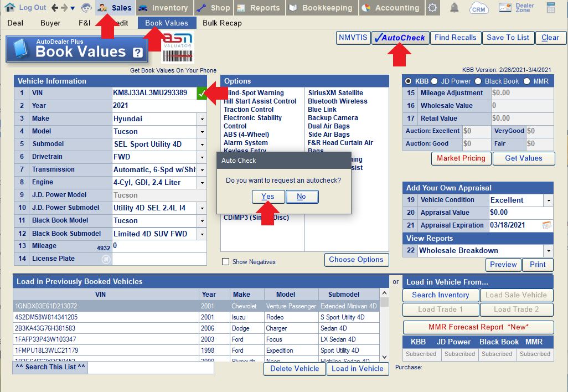Click the Search This List input field
Screen dimensions: 568x392
(x=151, y=368)
